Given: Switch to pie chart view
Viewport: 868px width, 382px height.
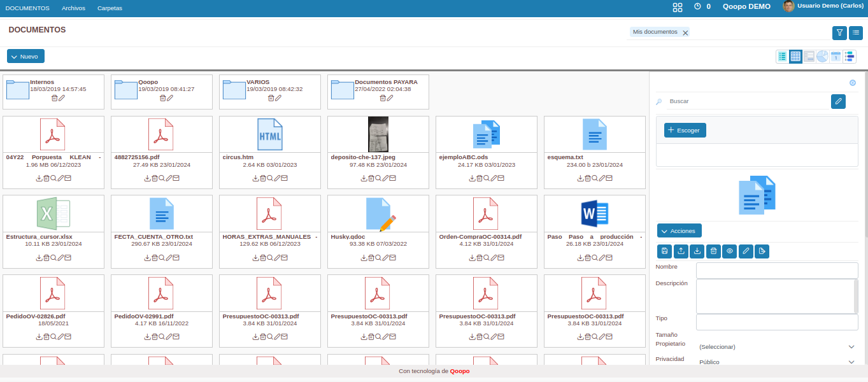Looking at the screenshot, I should point(822,57).
